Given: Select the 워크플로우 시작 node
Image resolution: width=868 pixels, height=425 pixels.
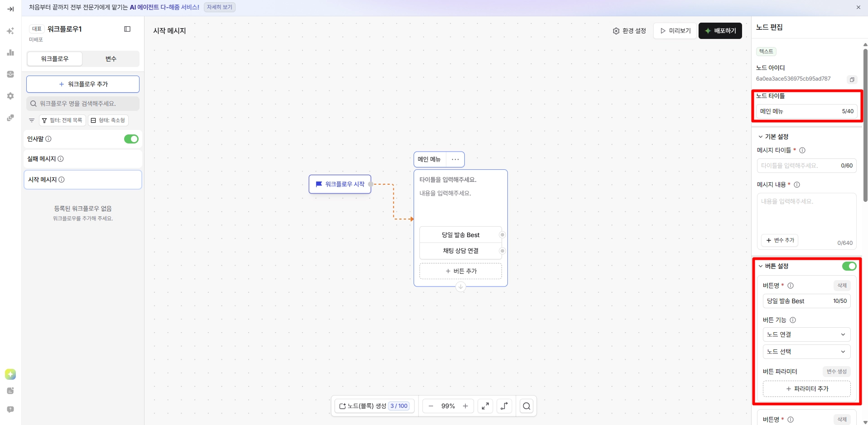Looking at the screenshot, I should [x=340, y=184].
